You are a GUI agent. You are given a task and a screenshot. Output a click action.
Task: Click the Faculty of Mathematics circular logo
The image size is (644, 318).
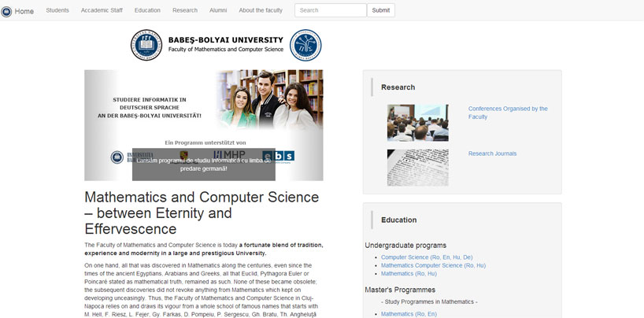305,45
